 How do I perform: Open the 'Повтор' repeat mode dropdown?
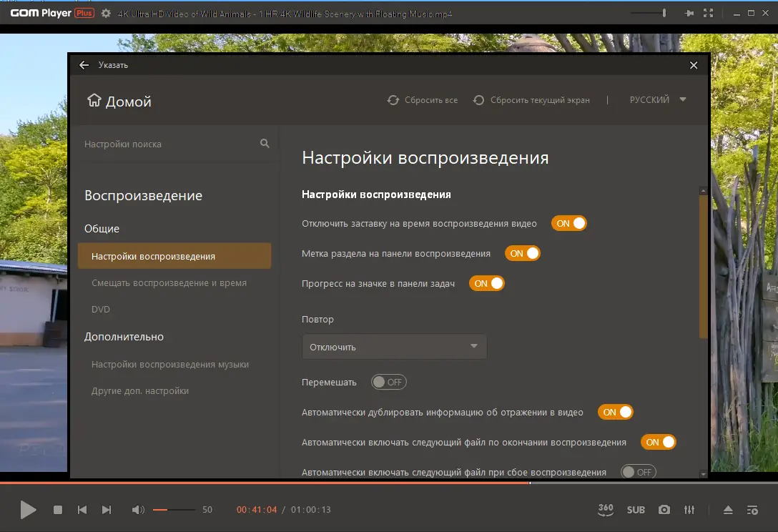[x=394, y=345]
